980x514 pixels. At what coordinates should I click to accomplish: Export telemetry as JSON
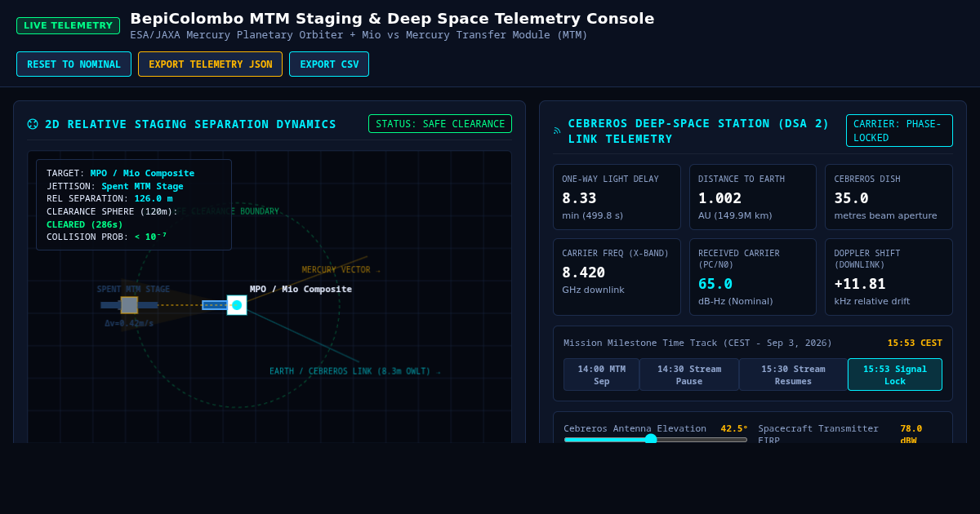[210, 64]
